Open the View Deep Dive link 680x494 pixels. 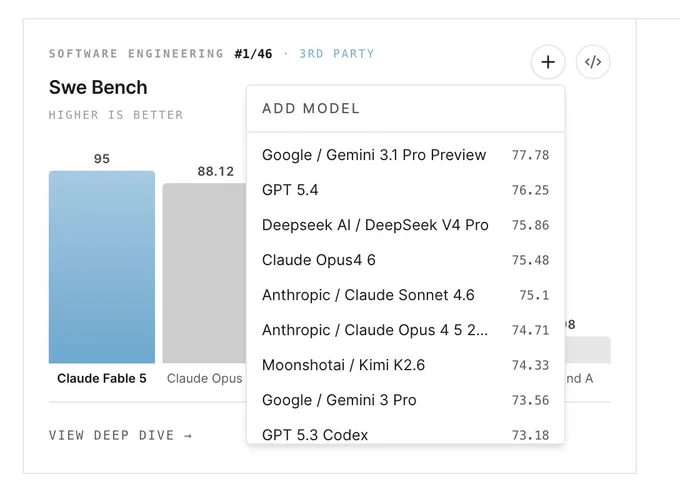[x=121, y=435]
